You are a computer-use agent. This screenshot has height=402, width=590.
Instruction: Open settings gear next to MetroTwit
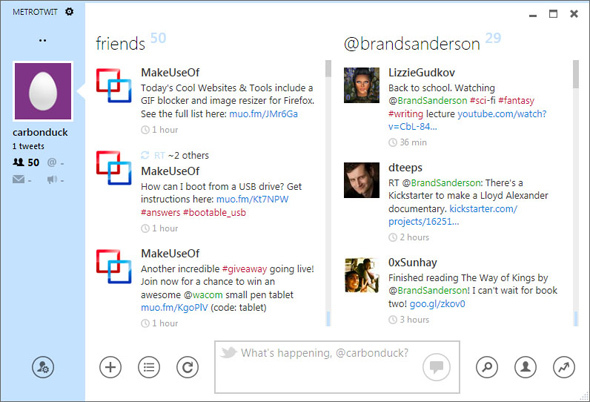click(x=69, y=12)
